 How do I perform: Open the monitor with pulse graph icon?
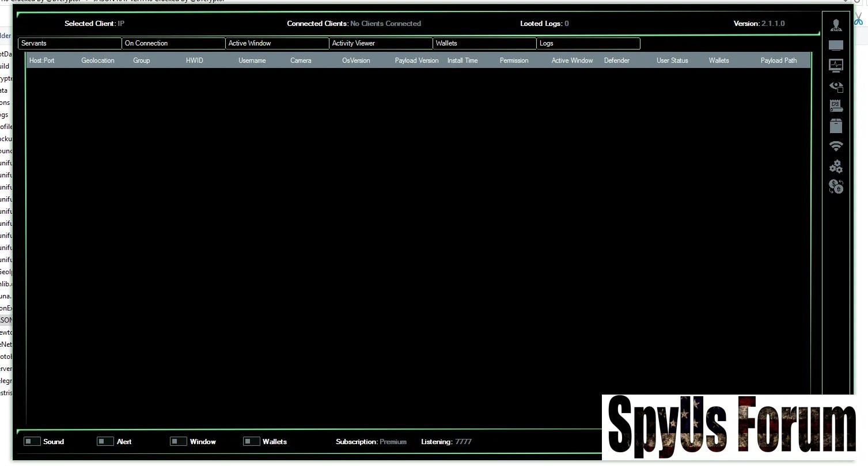tap(836, 66)
